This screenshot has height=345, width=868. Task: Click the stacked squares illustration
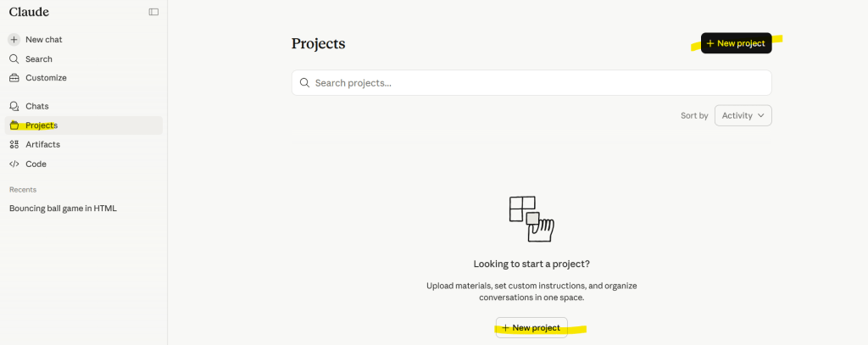coord(531,219)
